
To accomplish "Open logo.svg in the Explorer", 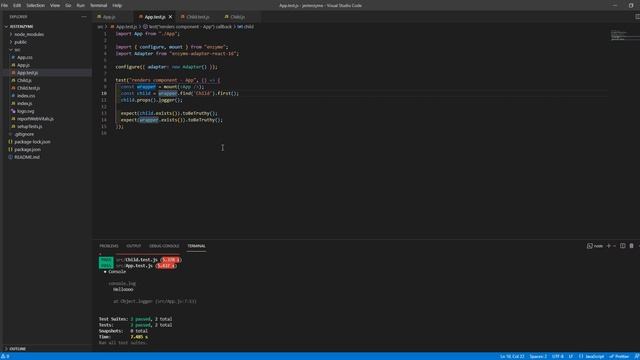I will pos(26,111).
